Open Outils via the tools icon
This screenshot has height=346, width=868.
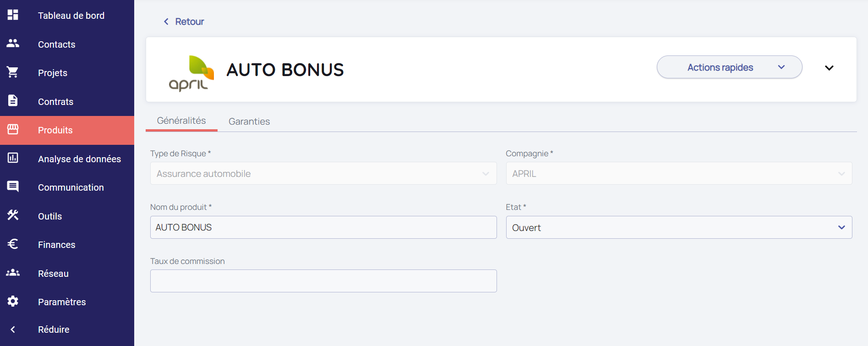pos(13,215)
